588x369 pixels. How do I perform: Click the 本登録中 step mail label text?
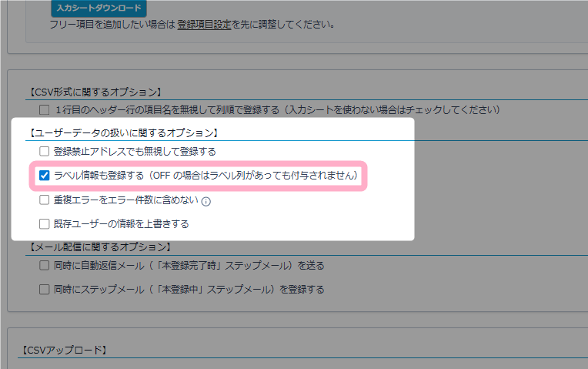pos(189,290)
